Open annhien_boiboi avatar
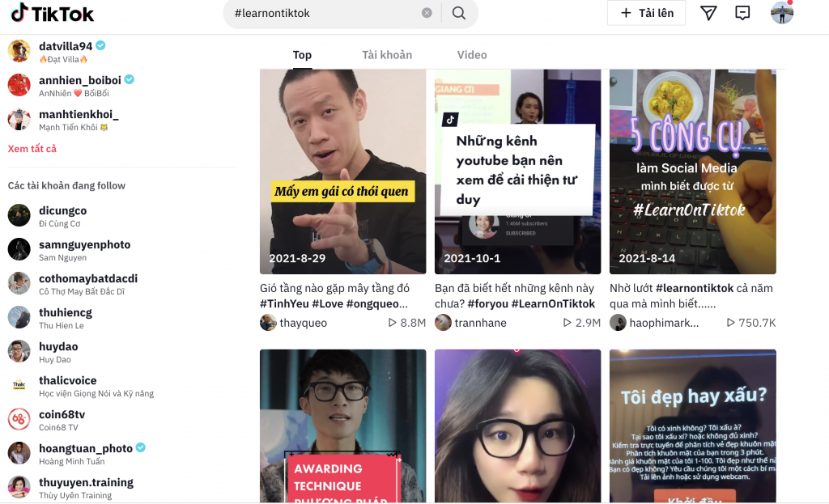This screenshot has width=829, height=504. (19, 85)
